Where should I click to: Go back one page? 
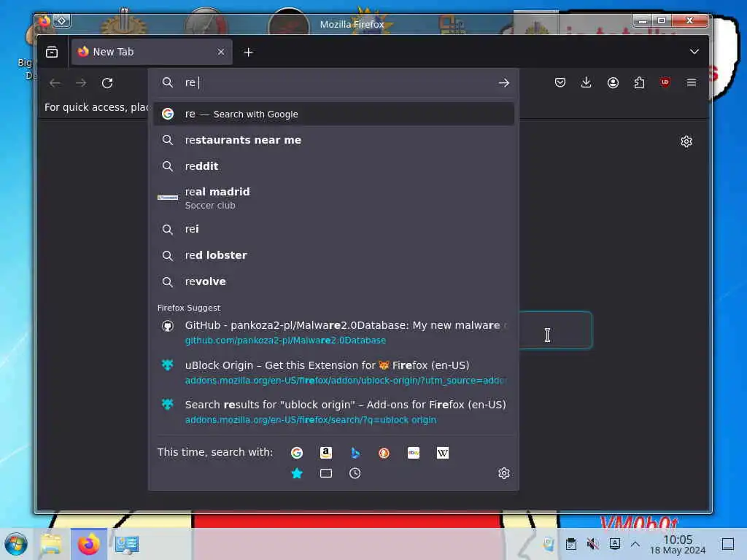[x=55, y=83]
